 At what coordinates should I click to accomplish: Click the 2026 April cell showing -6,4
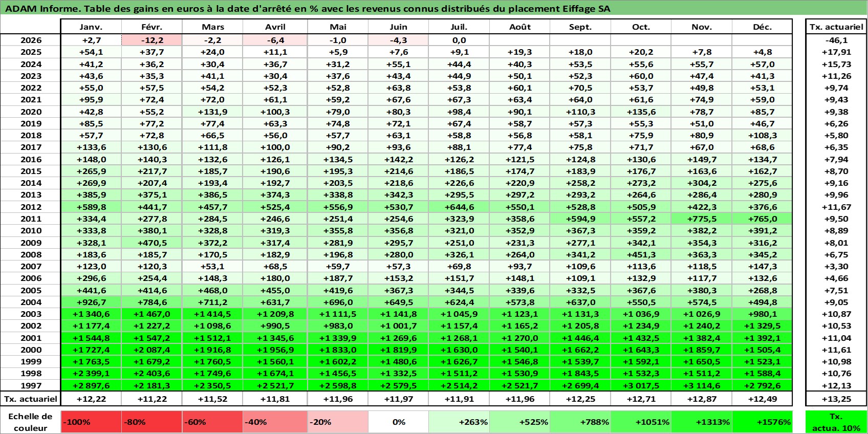(x=275, y=40)
